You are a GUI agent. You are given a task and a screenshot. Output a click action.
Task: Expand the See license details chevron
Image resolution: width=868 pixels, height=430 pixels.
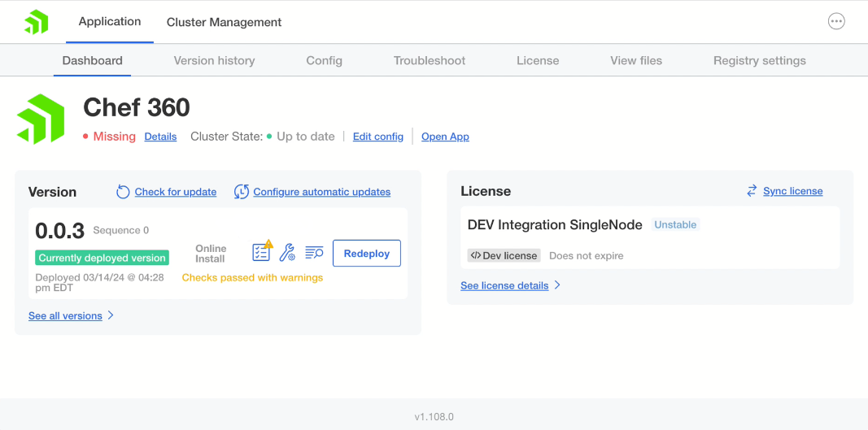[557, 285]
